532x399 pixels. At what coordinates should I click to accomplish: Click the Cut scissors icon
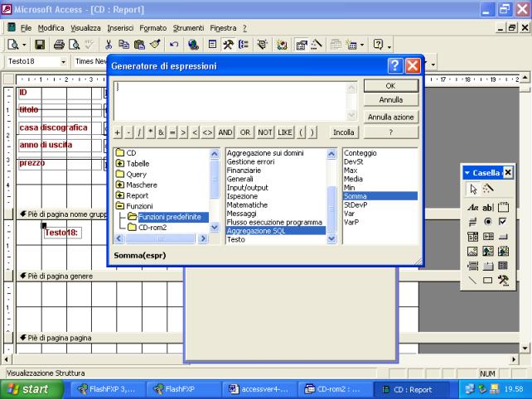pos(109,45)
